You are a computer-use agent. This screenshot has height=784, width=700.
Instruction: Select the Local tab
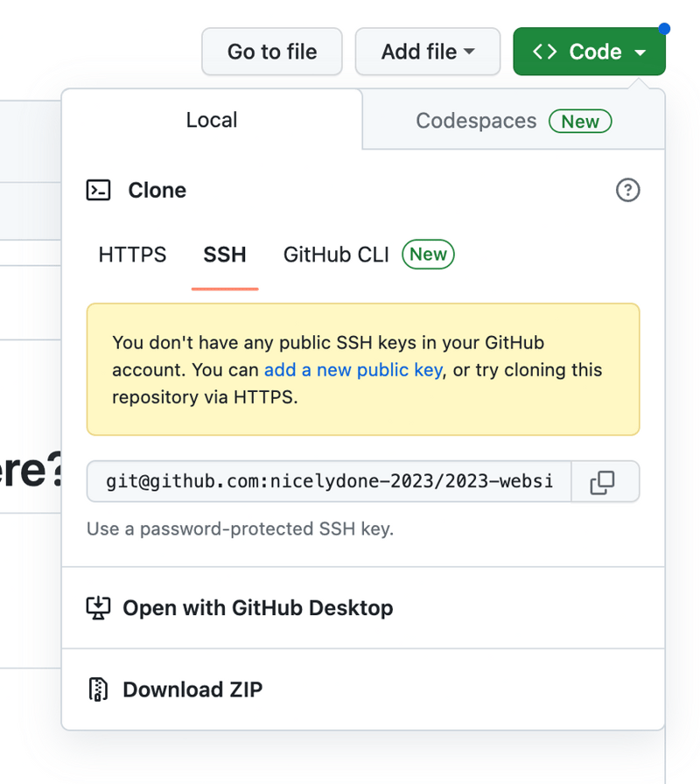[211, 121]
